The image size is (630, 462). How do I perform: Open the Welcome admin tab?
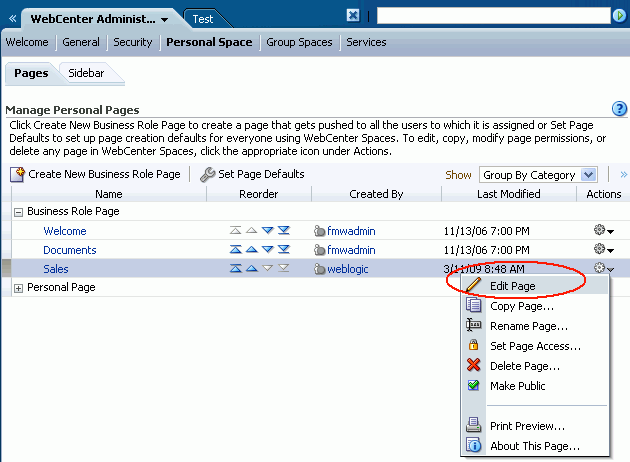[x=27, y=42]
